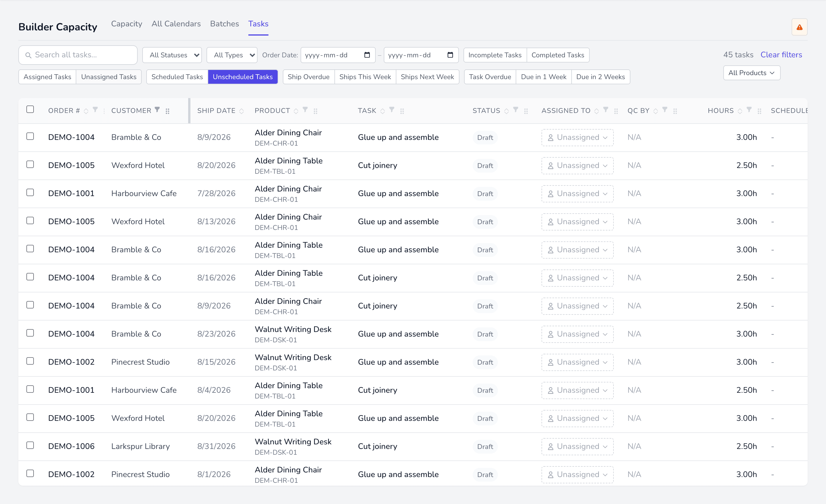Click the Clear filters link
The image size is (826, 504).
pos(782,55)
